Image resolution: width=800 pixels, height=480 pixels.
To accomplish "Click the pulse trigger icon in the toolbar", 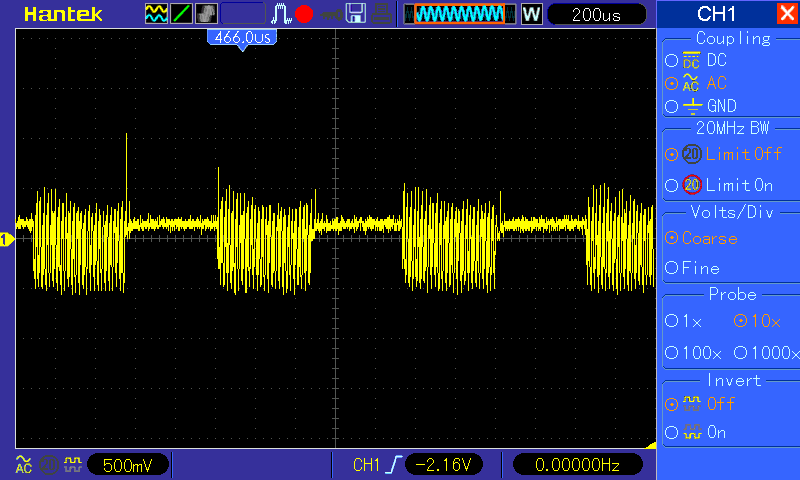I will tap(281, 14).
